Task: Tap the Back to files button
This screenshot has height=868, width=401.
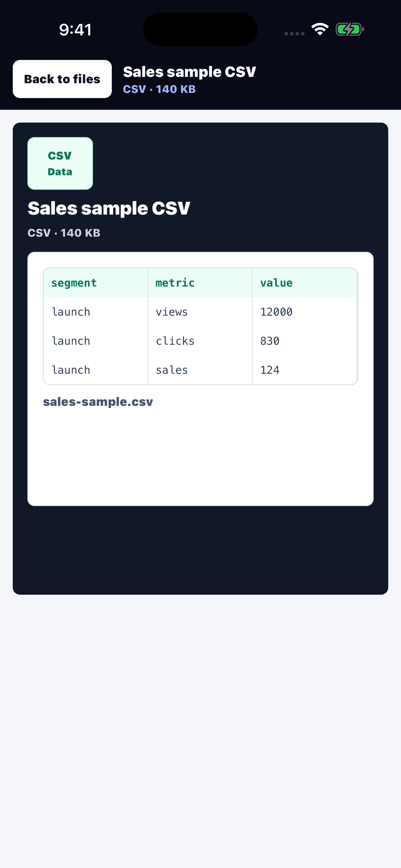Action: tap(62, 79)
